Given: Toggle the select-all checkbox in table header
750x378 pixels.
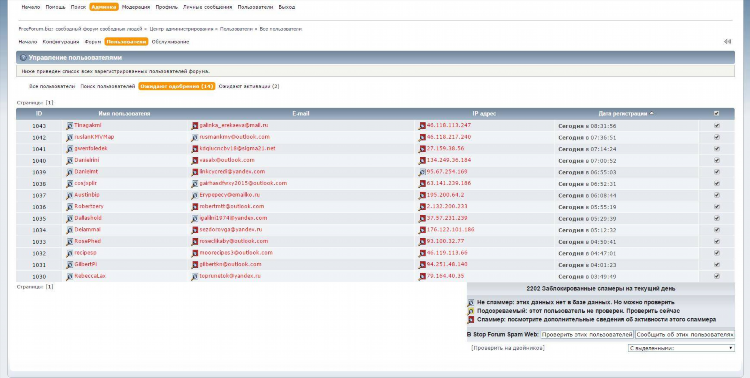Looking at the screenshot, I should [716, 114].
